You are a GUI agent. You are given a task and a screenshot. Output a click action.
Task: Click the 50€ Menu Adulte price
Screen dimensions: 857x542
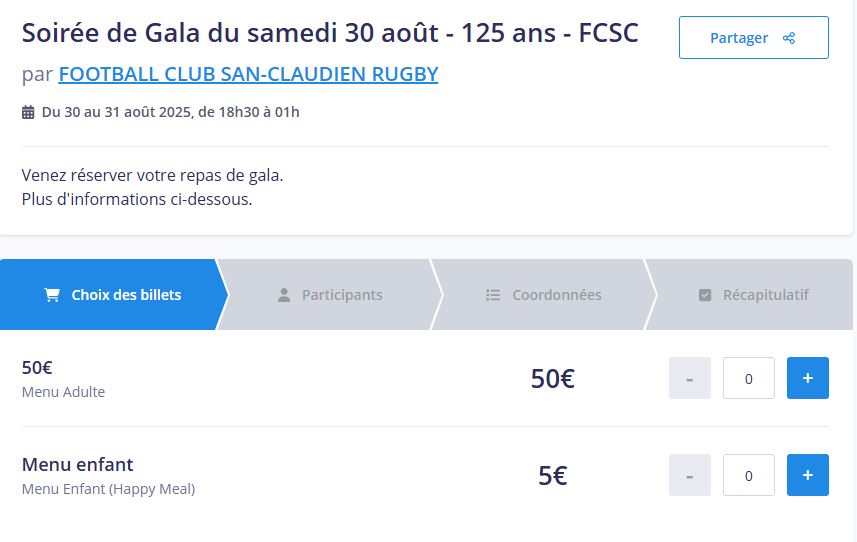[x=553, y=379]
